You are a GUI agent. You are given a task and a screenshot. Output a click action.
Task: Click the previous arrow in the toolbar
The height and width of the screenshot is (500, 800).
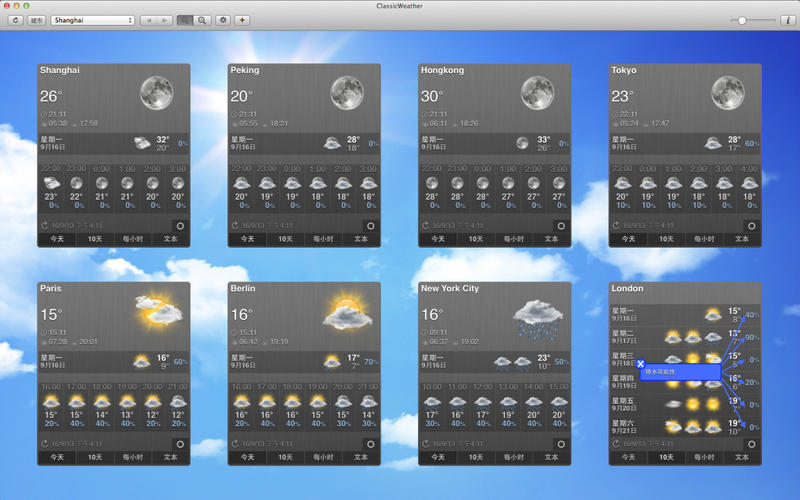tap(148, 20)
